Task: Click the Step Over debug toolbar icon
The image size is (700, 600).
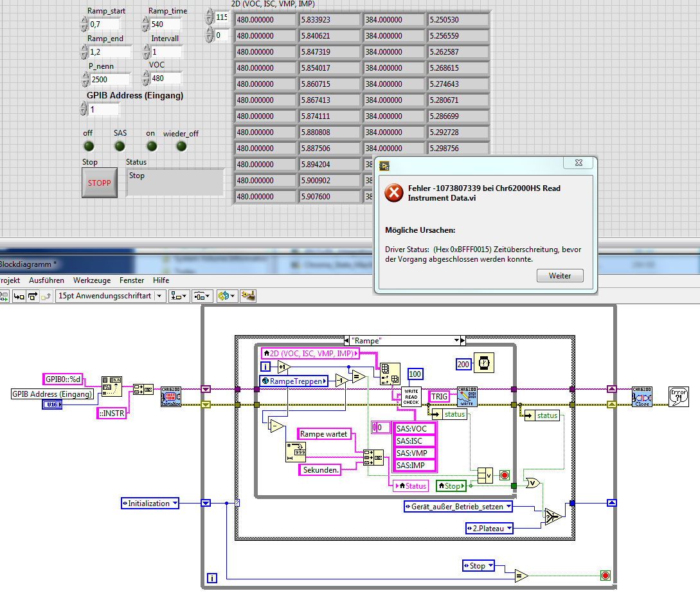Action: [33, 296]
